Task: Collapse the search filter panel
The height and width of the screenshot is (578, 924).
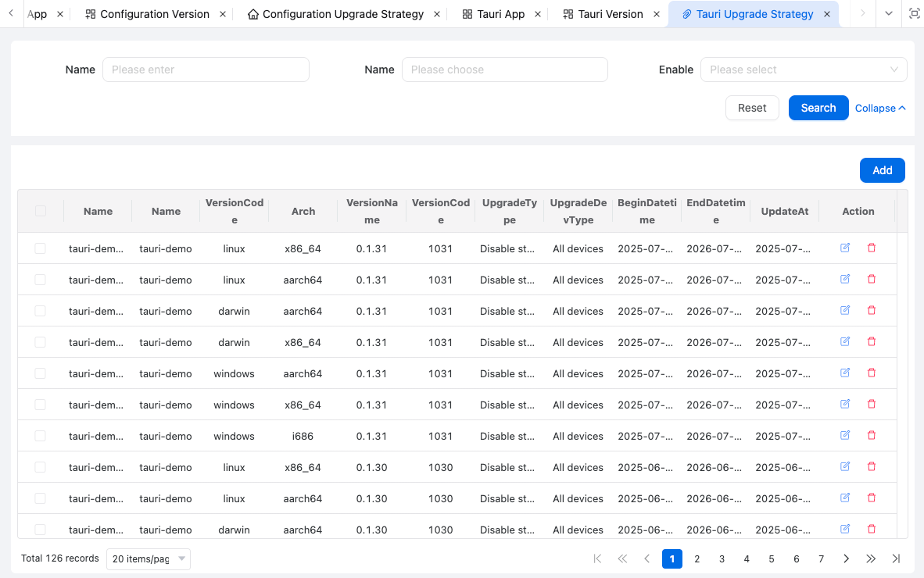Action: coord(880,109)
